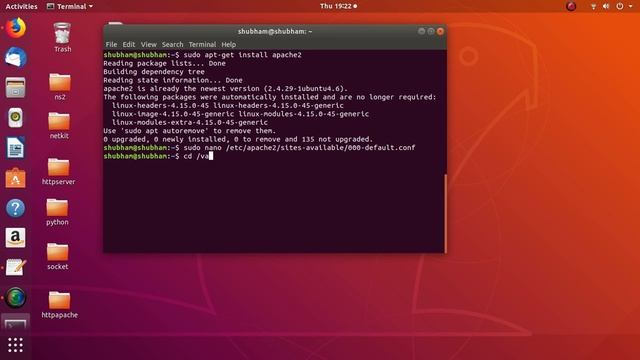Click Activities in the top bar
Screen dimensions: 640x360
point(21,6)
